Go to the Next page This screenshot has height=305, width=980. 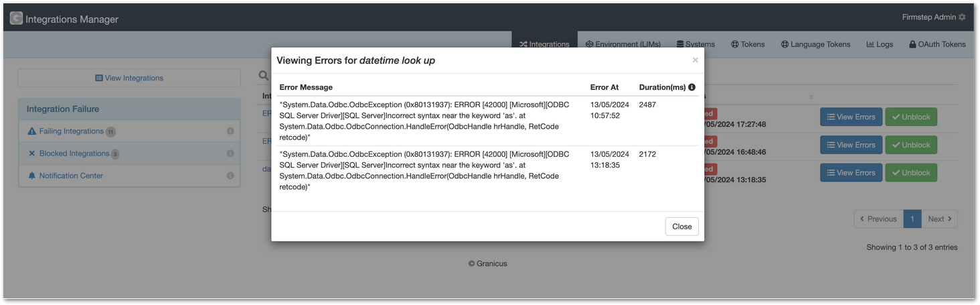pyautogui.click(x=939, y=219)
